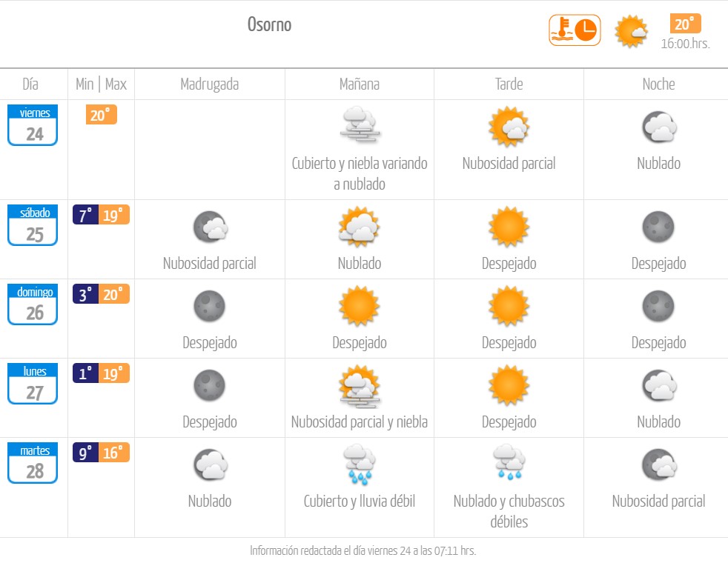Select the domingo 26 calendar badge
The width and height of the screenshot is (728, 563).
[x=33, y=304]
